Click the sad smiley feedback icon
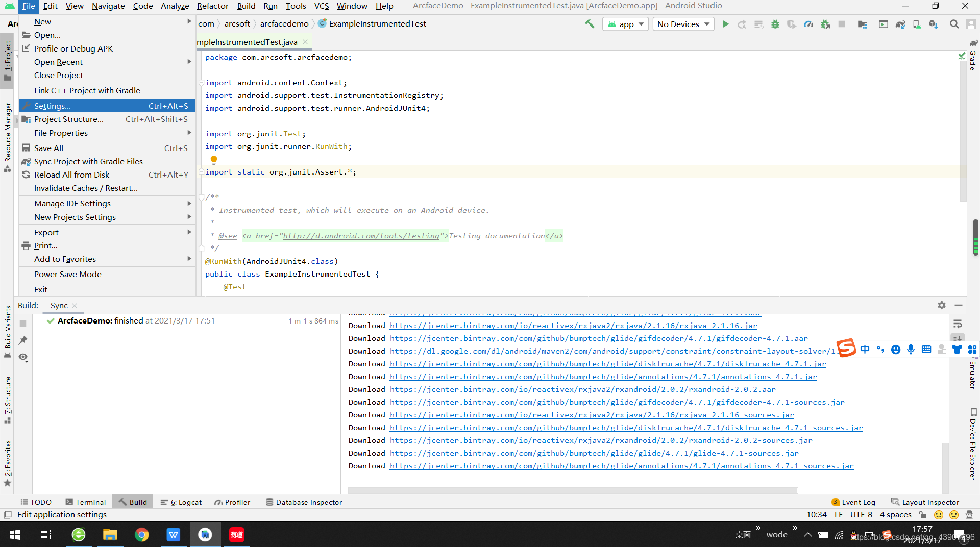 tap(953, 515)
